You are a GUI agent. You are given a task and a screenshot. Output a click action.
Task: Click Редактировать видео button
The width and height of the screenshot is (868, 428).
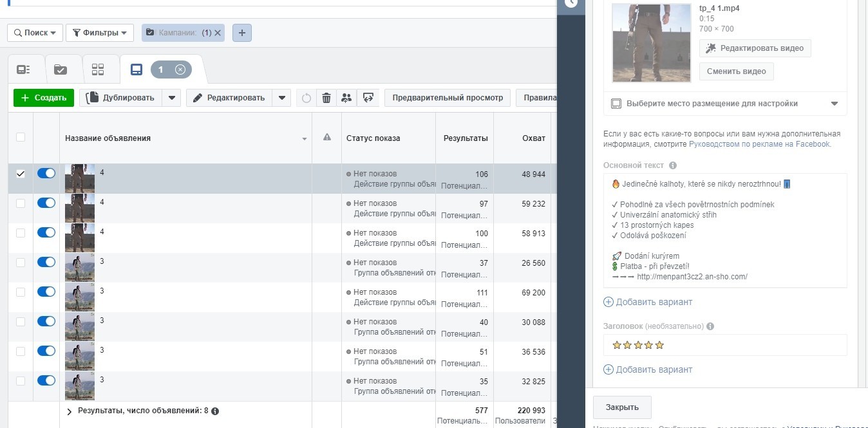(755, 48)
